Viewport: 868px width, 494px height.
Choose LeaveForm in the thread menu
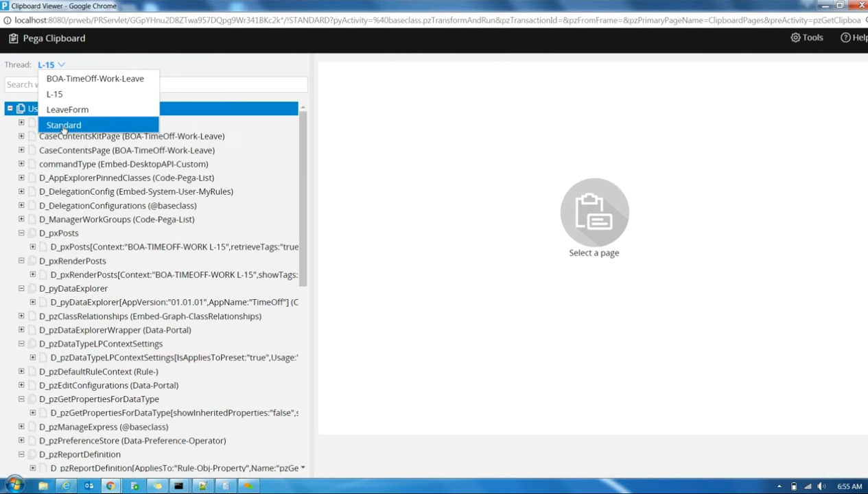tap(67, 109)
